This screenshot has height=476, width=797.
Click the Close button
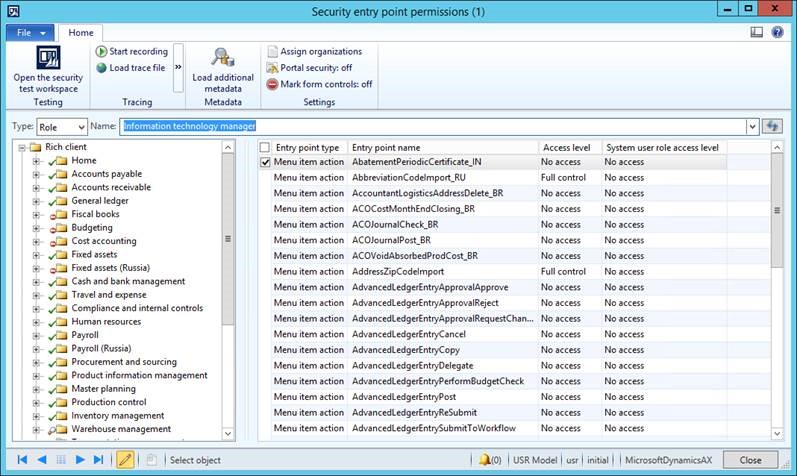coord(750,460)
